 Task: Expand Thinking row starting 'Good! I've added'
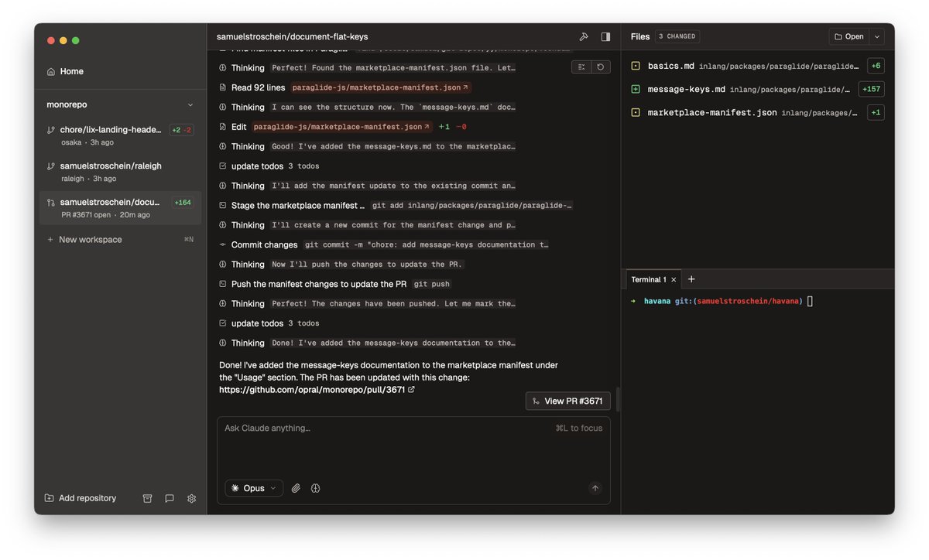click(368, 146)
